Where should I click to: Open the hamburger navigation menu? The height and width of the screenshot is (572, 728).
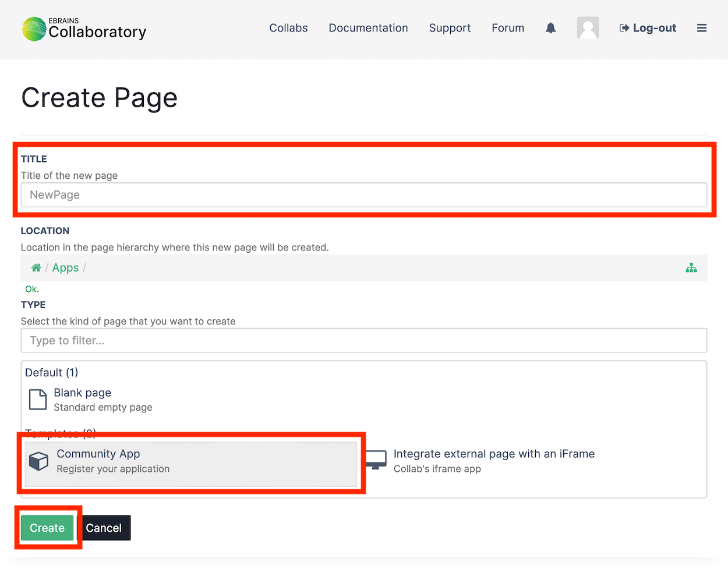tap(702, 27)
